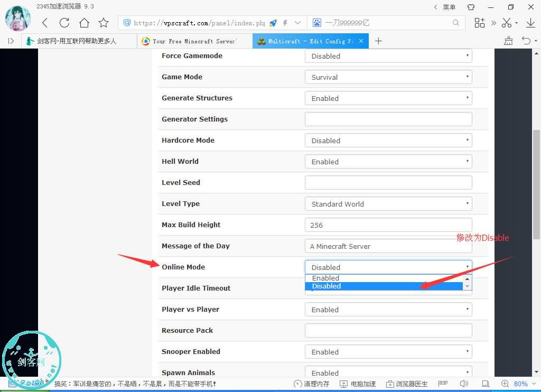Open the scissors tool dropdown arrow
The image size is (541, 392).
(x=517, y=23)
